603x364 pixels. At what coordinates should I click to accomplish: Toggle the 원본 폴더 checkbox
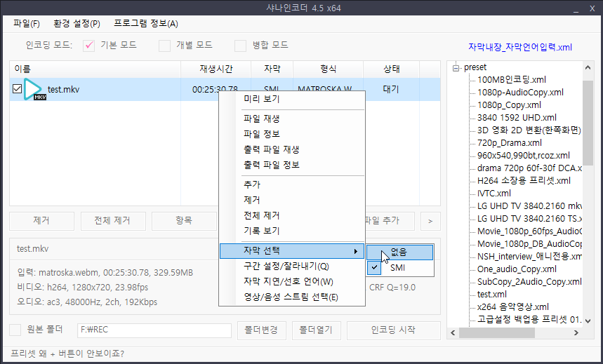pos(15,330)
